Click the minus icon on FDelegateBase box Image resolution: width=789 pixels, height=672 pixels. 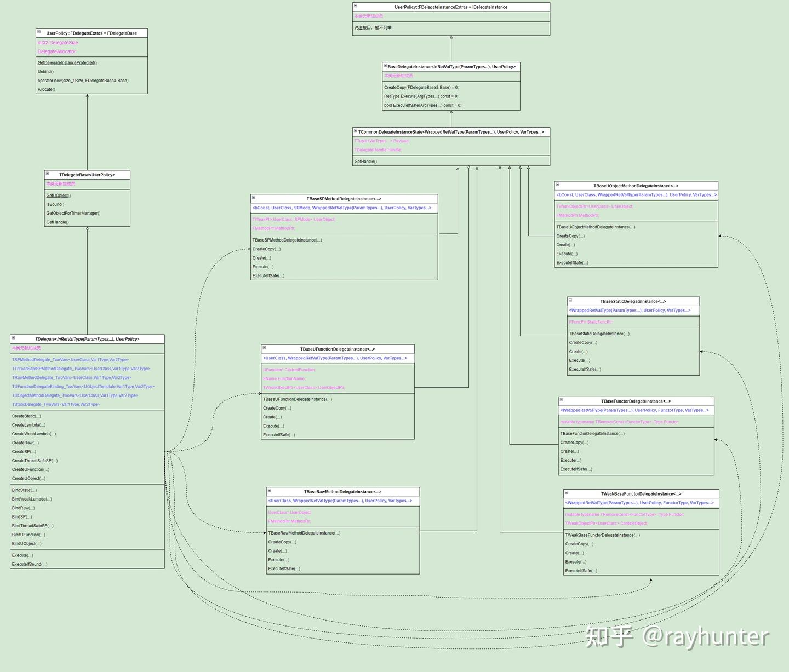[39, 32]
